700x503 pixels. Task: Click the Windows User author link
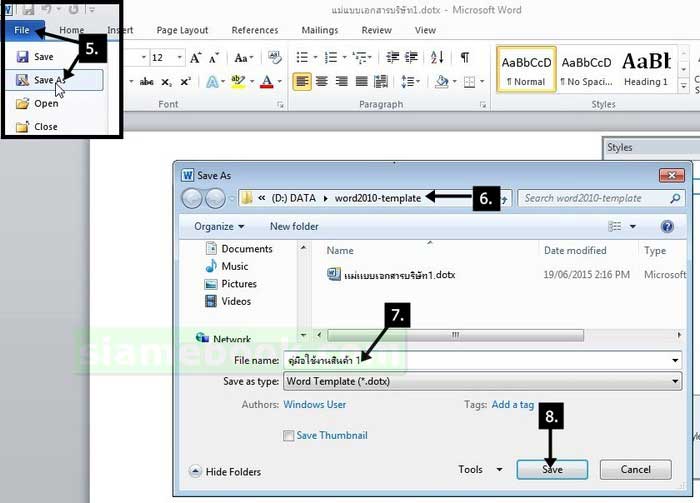coord(315,405)
